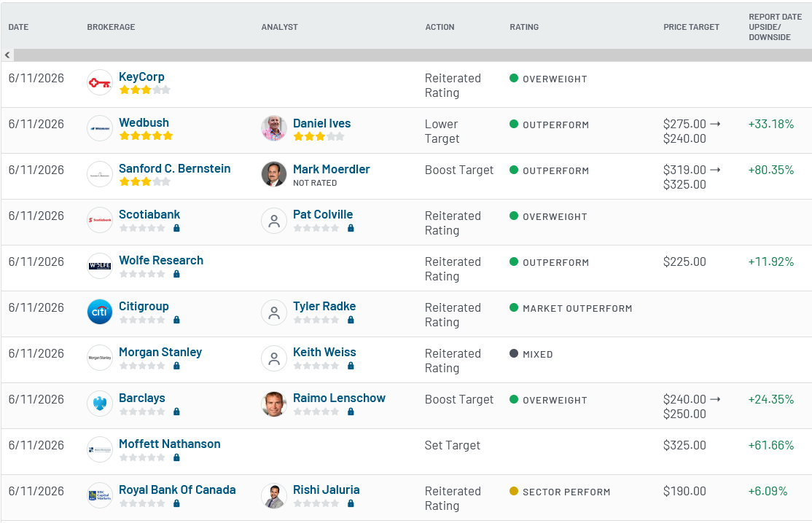The width and height of the screenshot is (812, 523).
Task: Click the placeholder avatar icon for Keith Weiss
Action: click(x=274, y=358)
